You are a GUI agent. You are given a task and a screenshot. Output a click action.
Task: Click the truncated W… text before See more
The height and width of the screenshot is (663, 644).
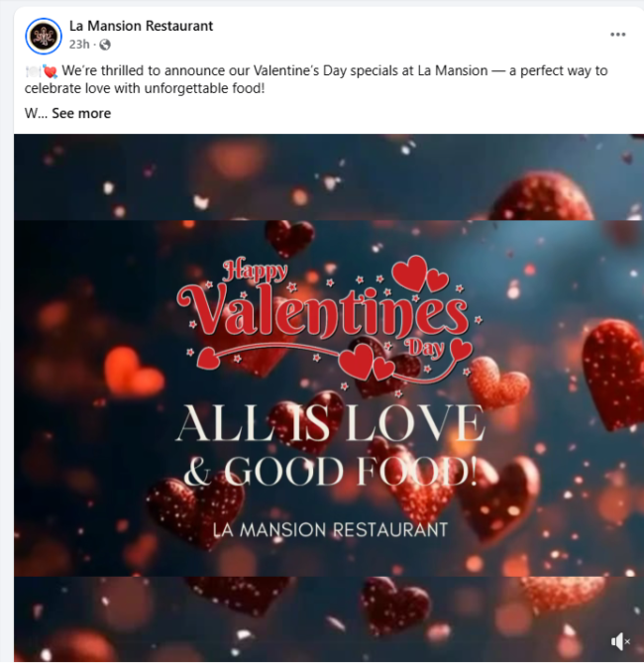click(x=36, y=113)
